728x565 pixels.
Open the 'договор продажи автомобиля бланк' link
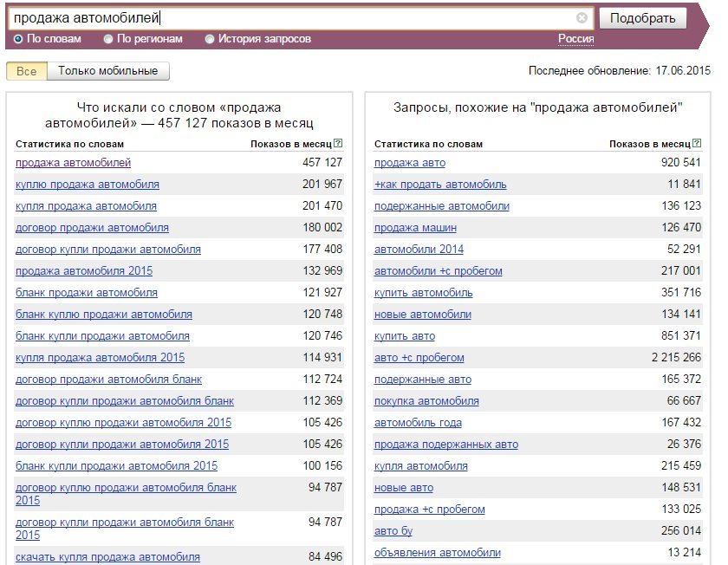click(108, 380)
